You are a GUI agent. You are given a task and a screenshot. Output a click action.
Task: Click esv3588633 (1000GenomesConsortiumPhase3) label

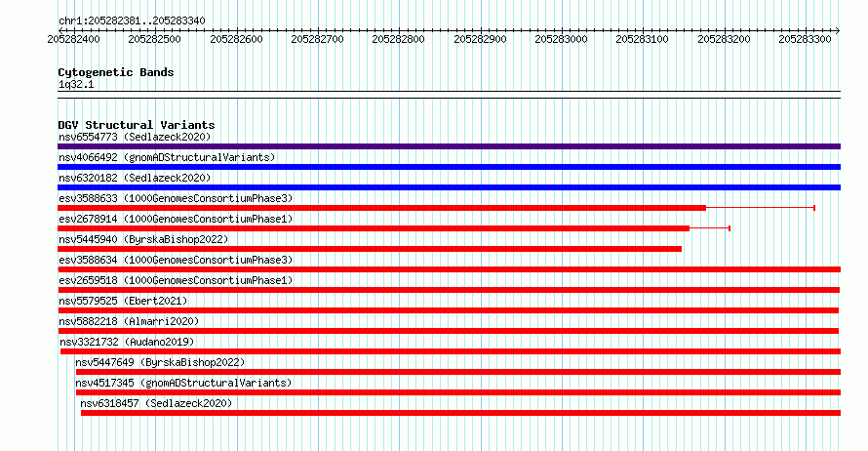pos(176,198)
